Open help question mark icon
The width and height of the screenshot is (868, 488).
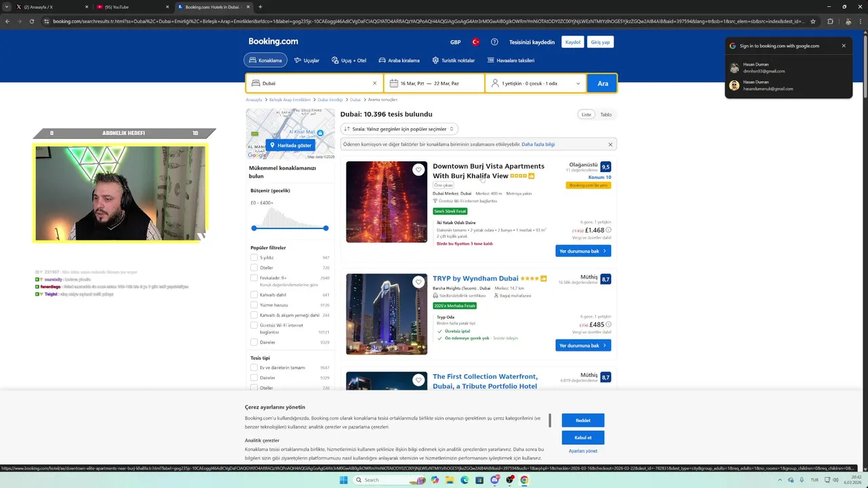[x=494, y=42]
